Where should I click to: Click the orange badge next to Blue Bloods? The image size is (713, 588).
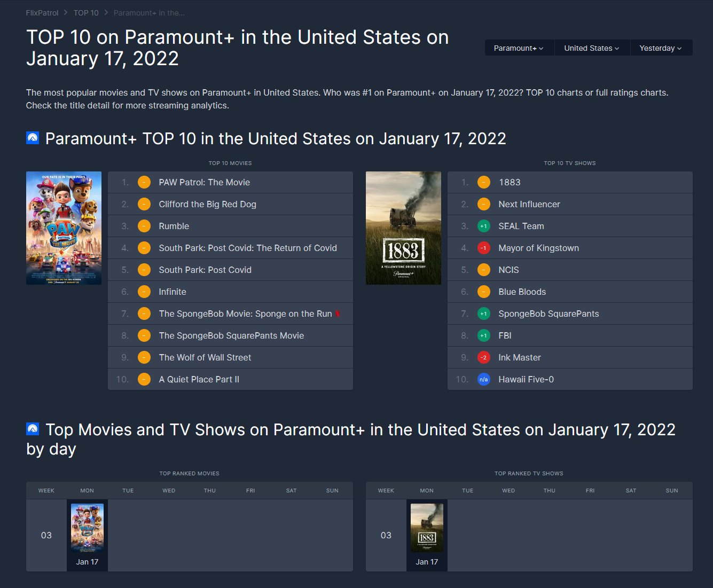click(x=483, y=292)
